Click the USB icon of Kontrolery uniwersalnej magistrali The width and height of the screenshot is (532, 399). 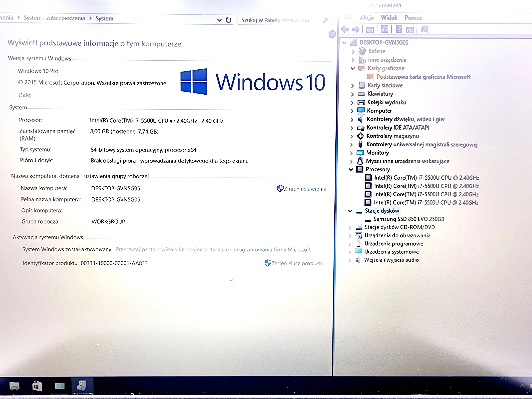point(360,144)
